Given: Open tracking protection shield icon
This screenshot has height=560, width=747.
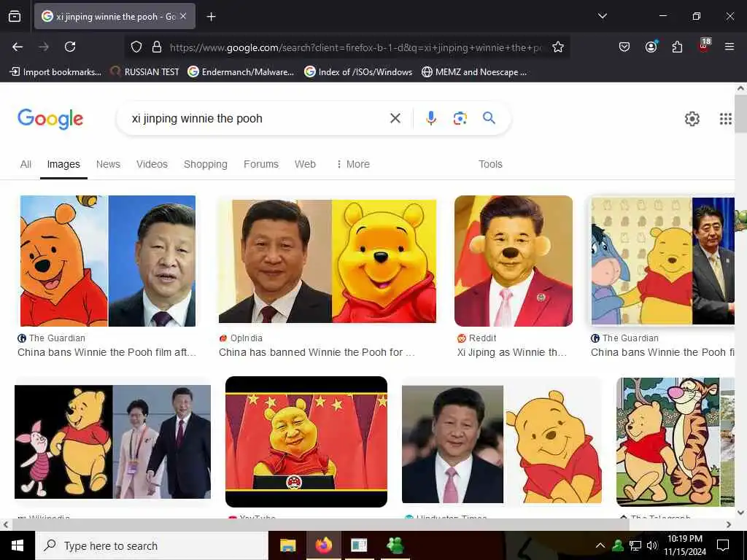Looking at the screenshot, I should pyautogui.click(x=136, y=47).
